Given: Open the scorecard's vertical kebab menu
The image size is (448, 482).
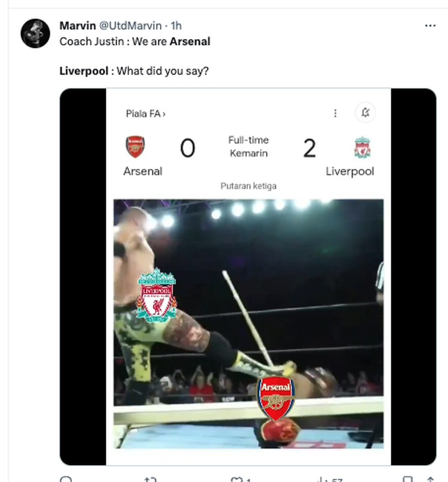Looking at the screenshot, I should coord(335,113).
